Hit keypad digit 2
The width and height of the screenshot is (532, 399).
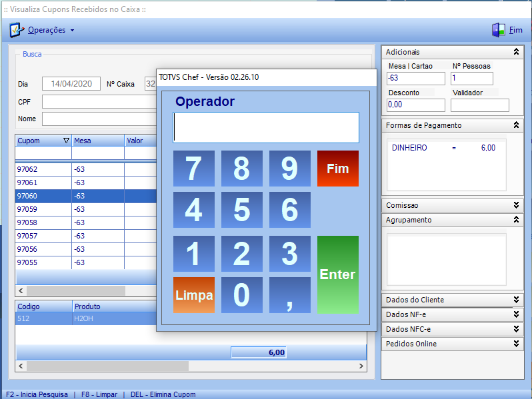(242, 254)
